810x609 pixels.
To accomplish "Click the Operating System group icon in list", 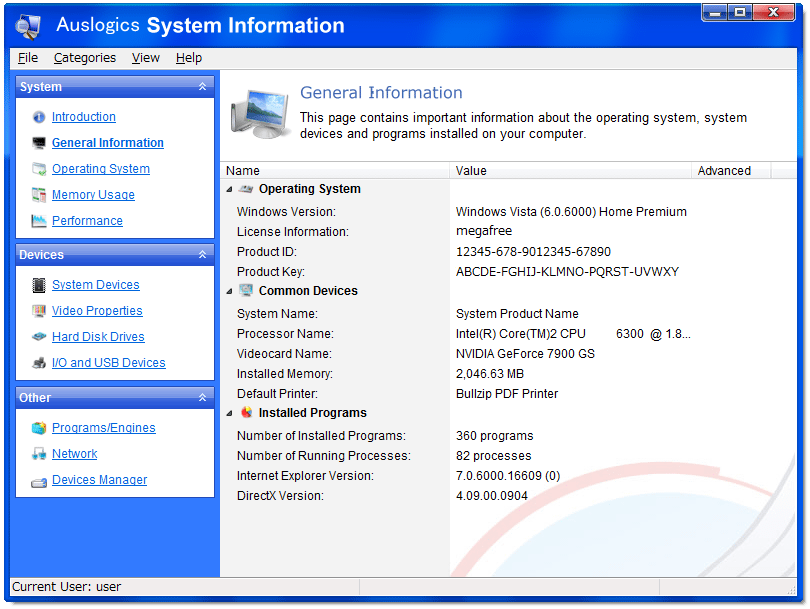I will pyautogui.click(x=246, y=189).
